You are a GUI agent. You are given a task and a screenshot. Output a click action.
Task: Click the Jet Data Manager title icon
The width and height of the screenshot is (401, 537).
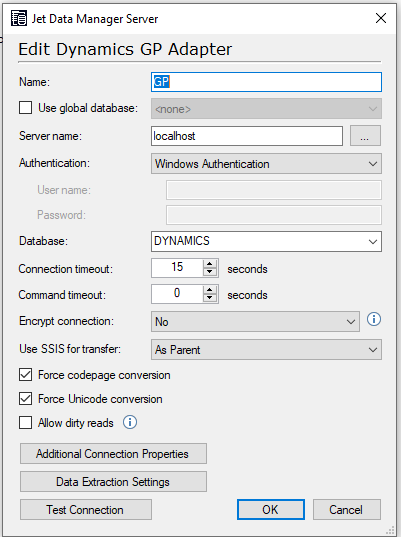click(x=18, y=18)
